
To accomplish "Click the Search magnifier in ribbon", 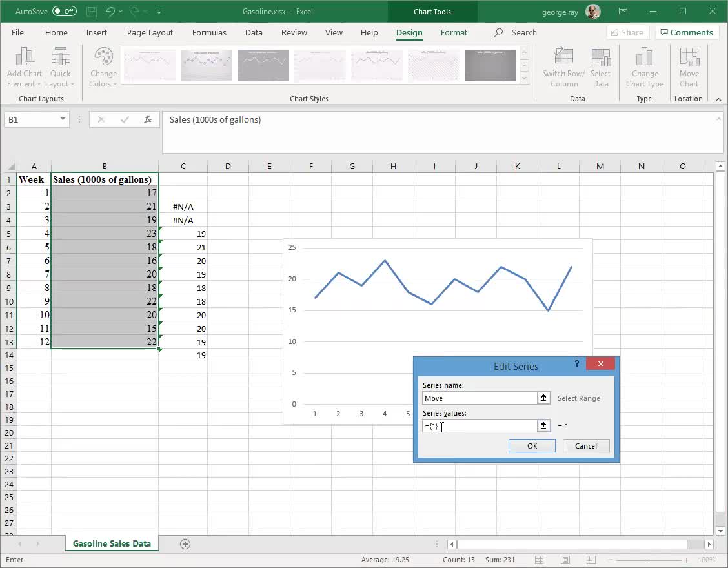I will point(498,32).
